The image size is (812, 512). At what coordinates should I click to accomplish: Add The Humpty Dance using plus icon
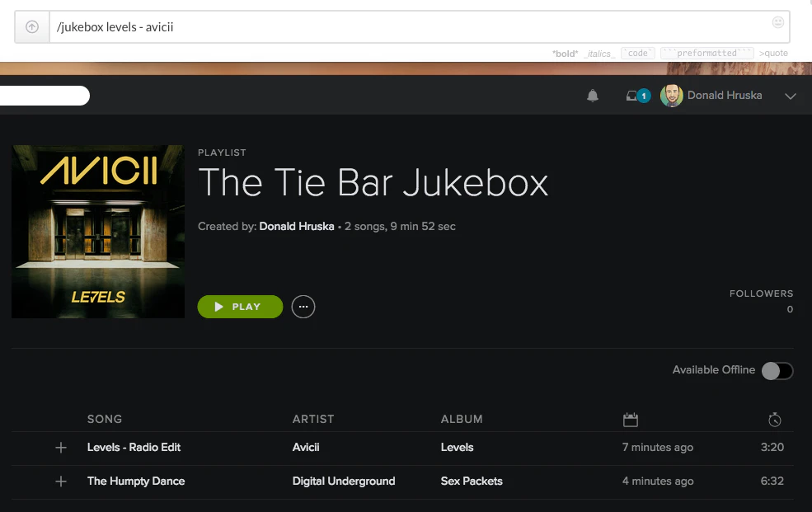coord(61,481)
